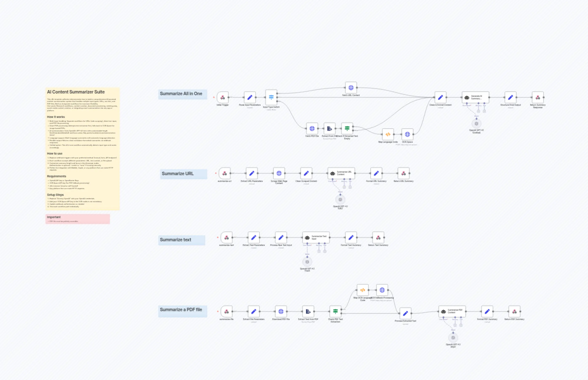
Task: Select the Input Type Switch node
Action: (x=271, y=97)
